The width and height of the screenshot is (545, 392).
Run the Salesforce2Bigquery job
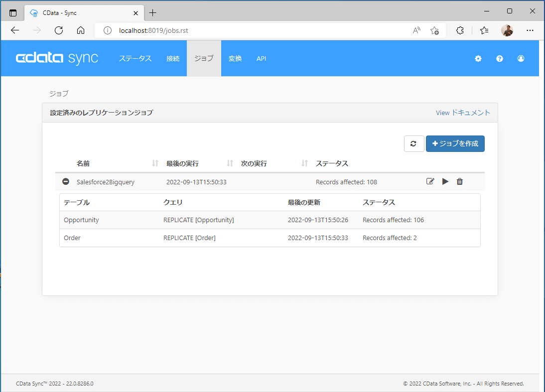click(x=445, y=182)
